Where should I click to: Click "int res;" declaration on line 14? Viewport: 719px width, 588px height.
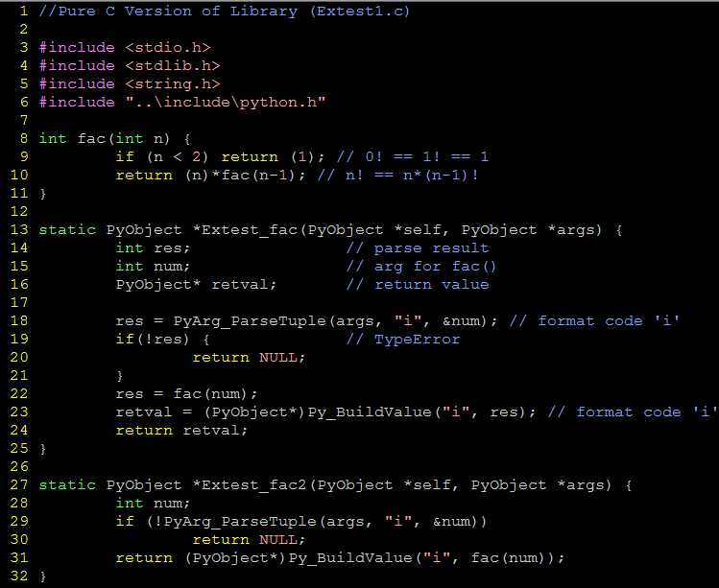pyautogui.click(x=153, y=248)
